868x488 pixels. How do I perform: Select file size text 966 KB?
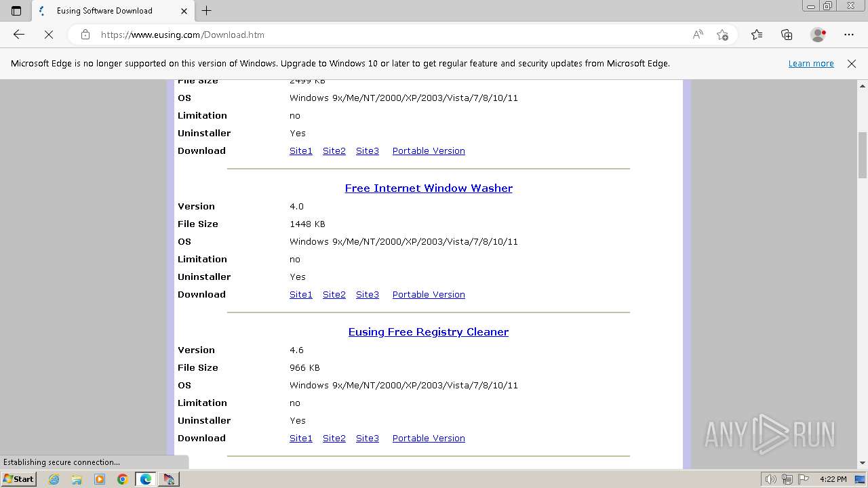pos(304,368)
